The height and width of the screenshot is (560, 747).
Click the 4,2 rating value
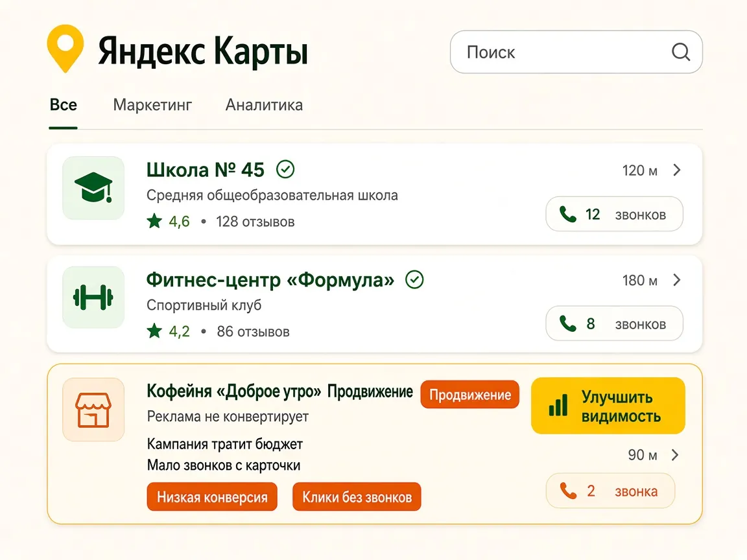tap(179, 331)
